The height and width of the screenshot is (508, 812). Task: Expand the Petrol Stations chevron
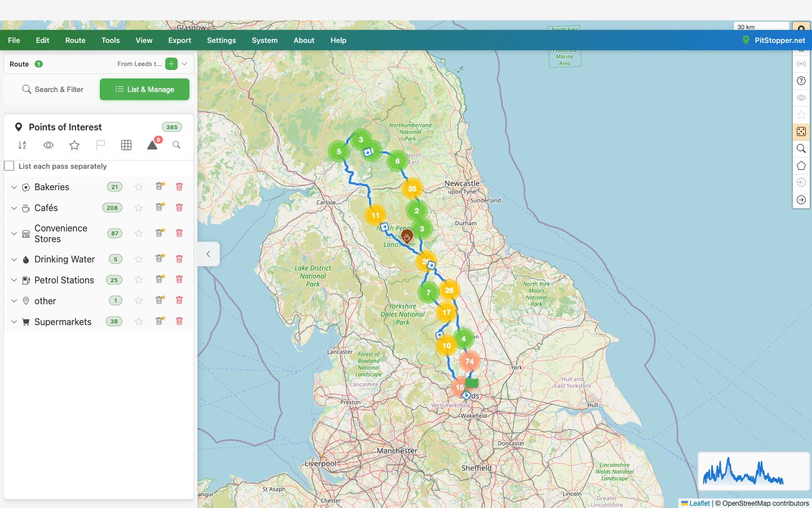(x=14, y=280)
